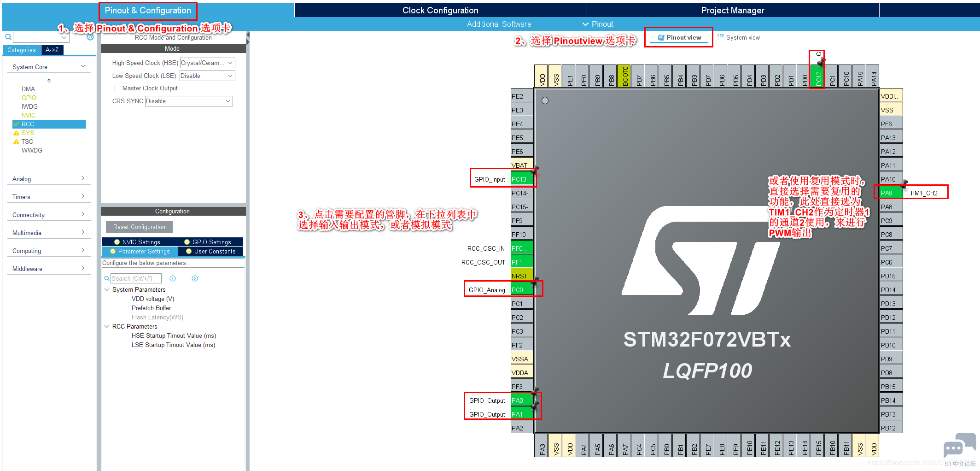Select WWDG in the System Core list
This screenshot has width=980, height=471.
tap(32, 150)
